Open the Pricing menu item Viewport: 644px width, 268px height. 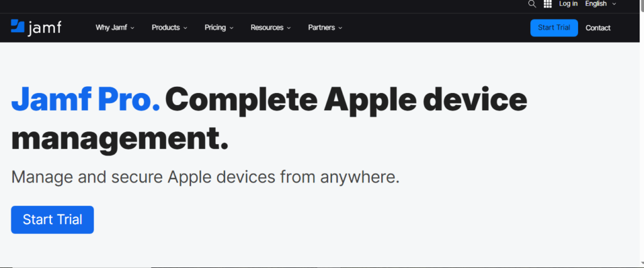pos(219,28)
